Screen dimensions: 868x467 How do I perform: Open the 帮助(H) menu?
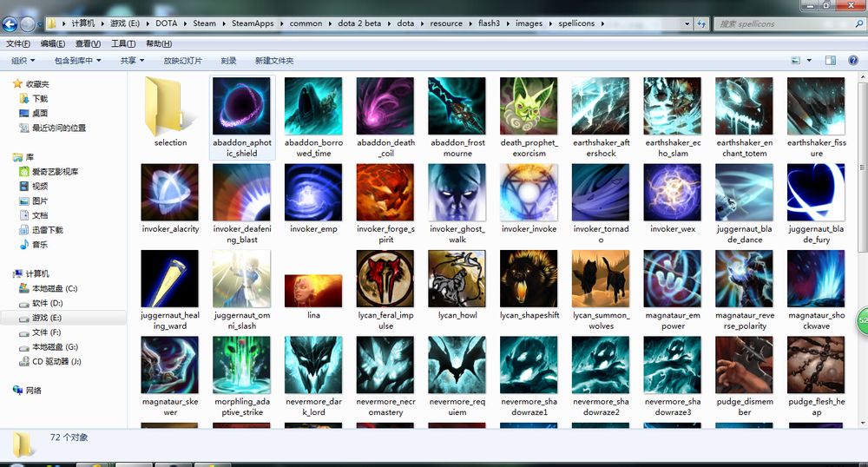159,43
